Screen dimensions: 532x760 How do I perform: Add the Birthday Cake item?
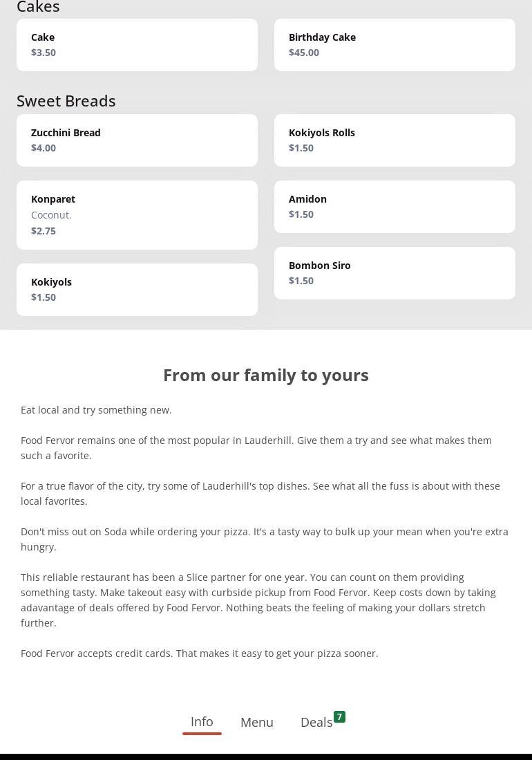(x=395, y=45)
